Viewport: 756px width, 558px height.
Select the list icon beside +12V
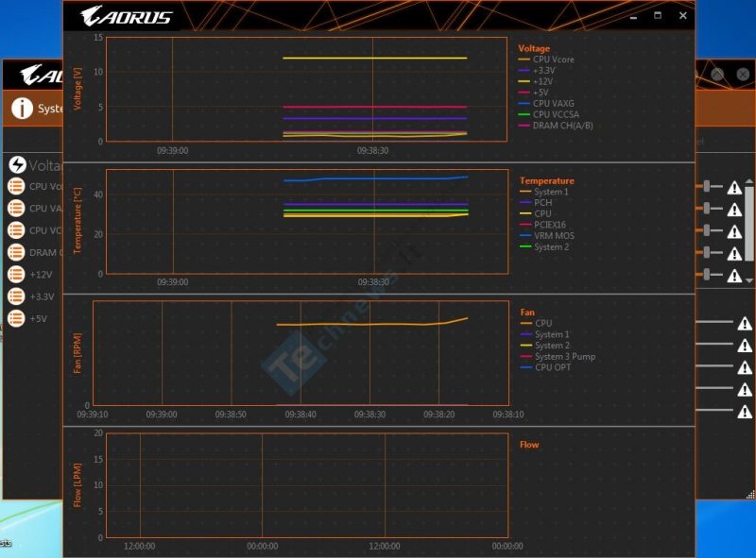tap(16, 275)
